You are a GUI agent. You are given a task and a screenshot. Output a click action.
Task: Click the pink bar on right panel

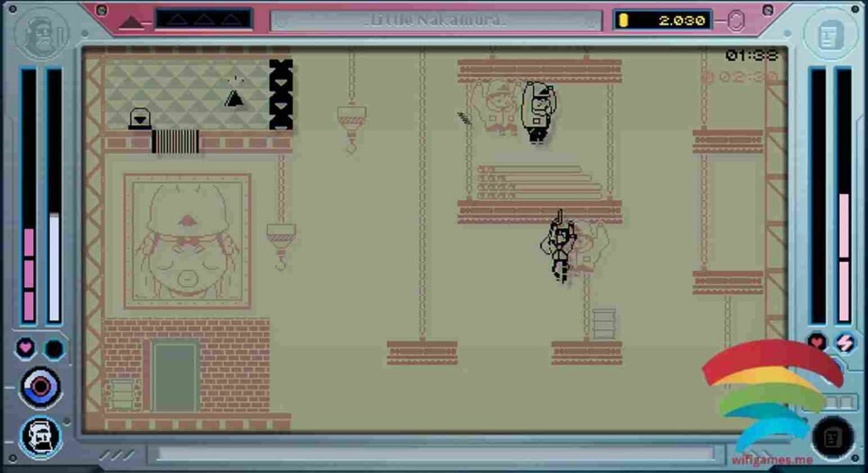[843, 257]
